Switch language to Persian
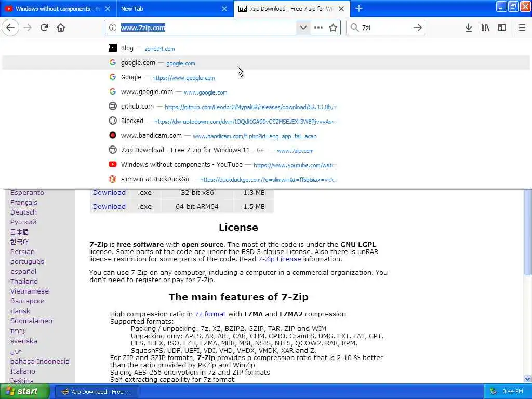532x399 pixels. 22,252
